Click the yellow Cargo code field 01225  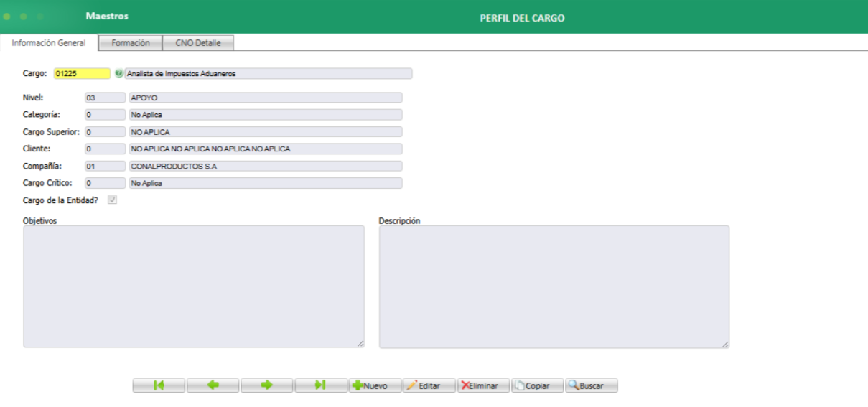point(83,73)
